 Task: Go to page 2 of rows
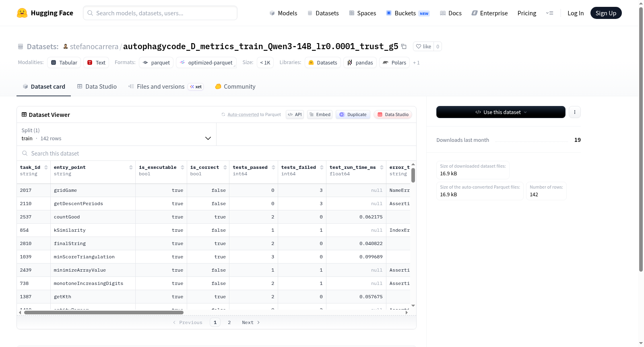(229, 322)
